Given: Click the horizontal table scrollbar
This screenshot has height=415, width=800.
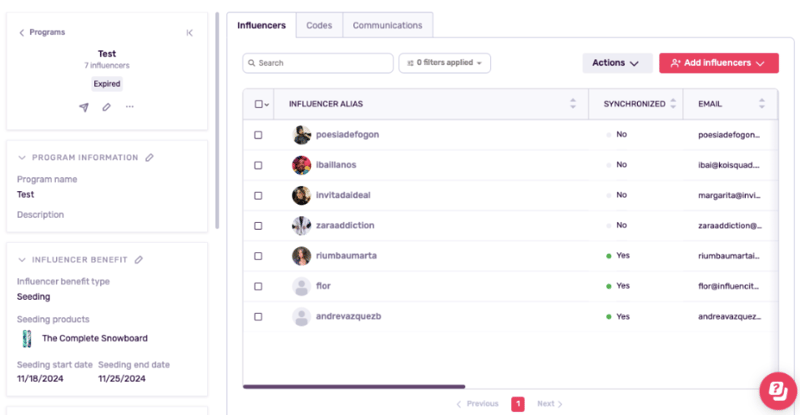Looking at the screenshot, I should 354,386.
